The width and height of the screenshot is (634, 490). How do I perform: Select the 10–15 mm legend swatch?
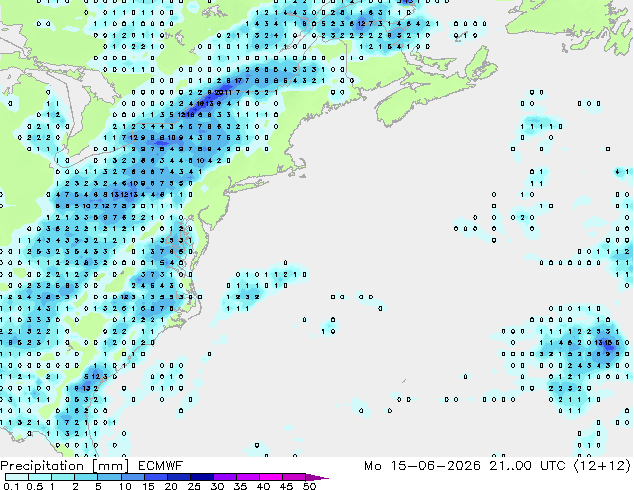pos(133,477)
